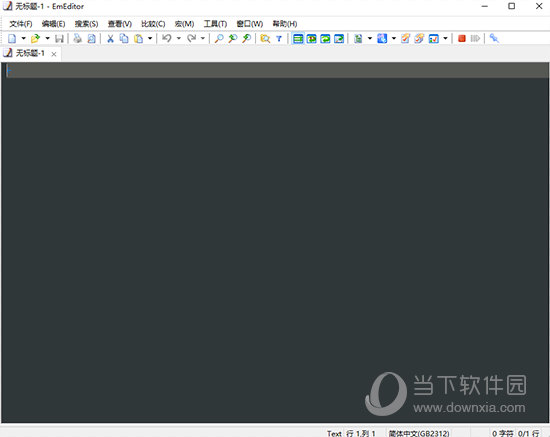This screenshot has width=550, height=437.
Task: Click the EmEditor app icon in title bar
Action: 7,6
